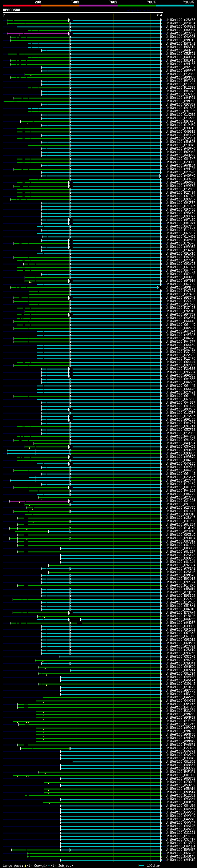Select hit label UniRef100_A2SY48

[x=180, y=531]
